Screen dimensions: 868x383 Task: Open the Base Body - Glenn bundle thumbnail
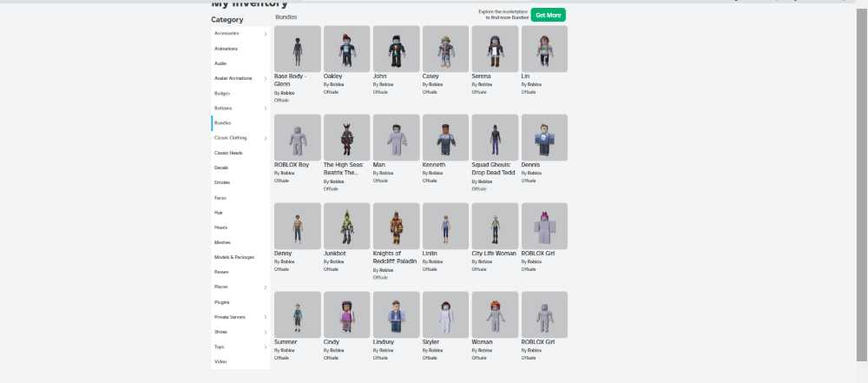pyautogui.click(x=297, y=49)
